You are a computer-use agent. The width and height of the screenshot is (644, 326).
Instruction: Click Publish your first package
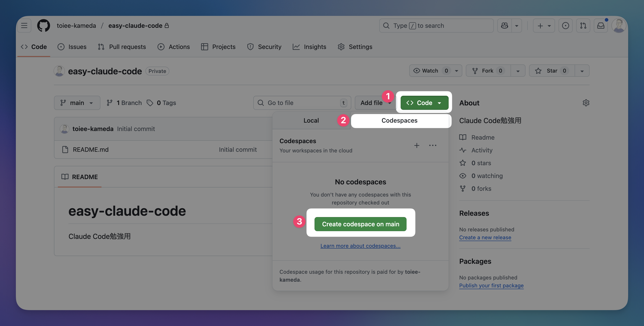pyautogui.click(x=491, y=285)
